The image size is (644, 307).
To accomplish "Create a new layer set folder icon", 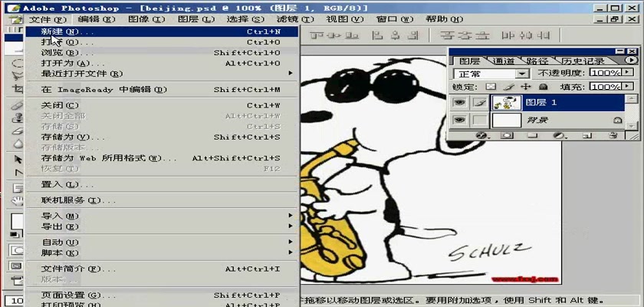I will (533, 135).
